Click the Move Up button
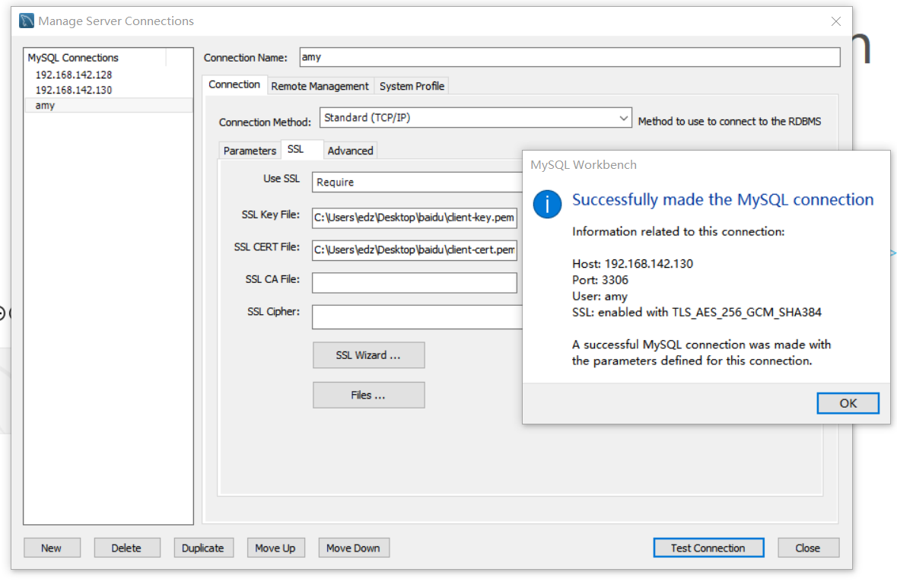 click(x=275, y=548)
